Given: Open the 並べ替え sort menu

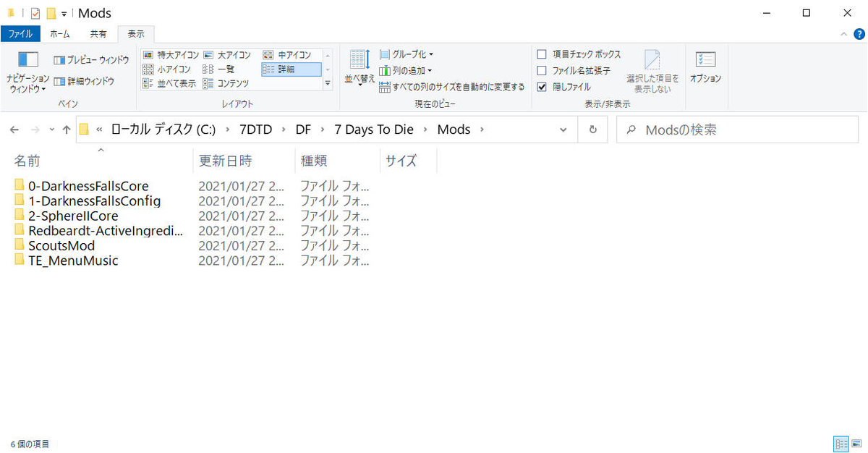Looking at the screenshot, I should click(360, 69).
